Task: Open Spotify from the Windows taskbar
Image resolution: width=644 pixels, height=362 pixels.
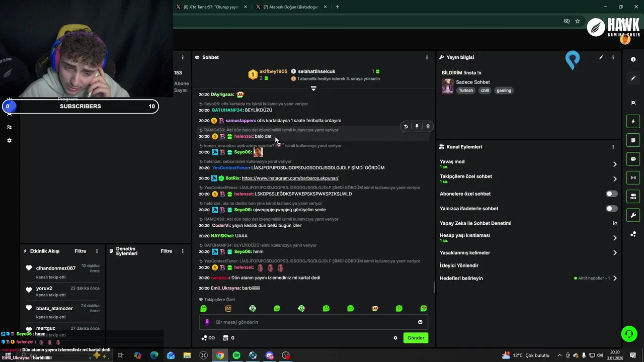Action: (x=236, y=355)
